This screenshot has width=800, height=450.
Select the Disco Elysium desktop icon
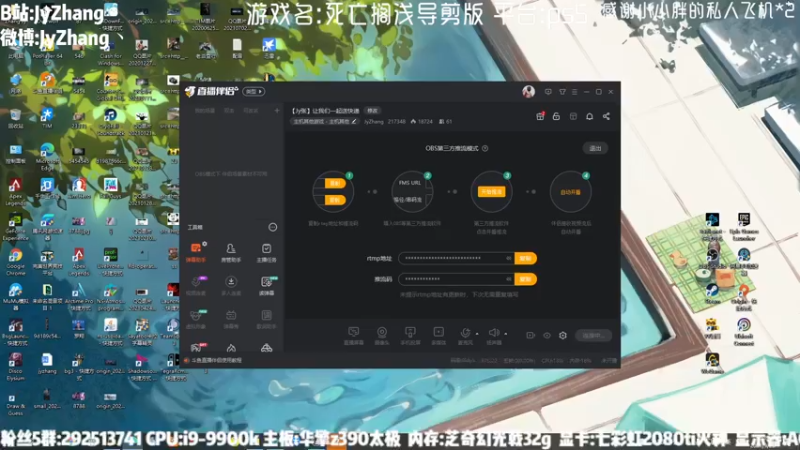15,366
